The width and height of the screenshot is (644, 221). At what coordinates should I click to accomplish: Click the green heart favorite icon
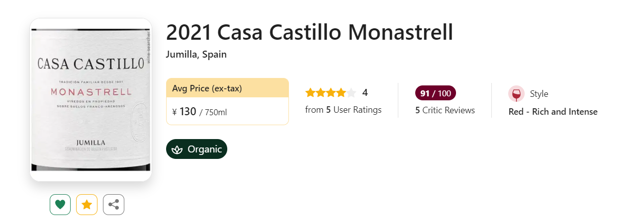coord(60,204)
